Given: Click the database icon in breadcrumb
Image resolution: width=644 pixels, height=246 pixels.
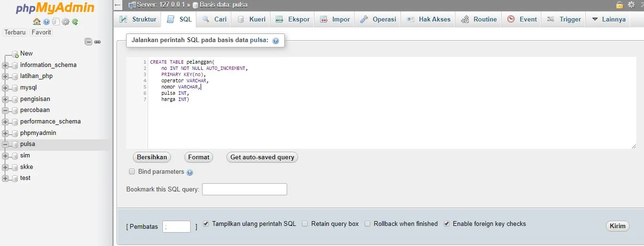Looking at the screenshot, I should pos(195,5).
